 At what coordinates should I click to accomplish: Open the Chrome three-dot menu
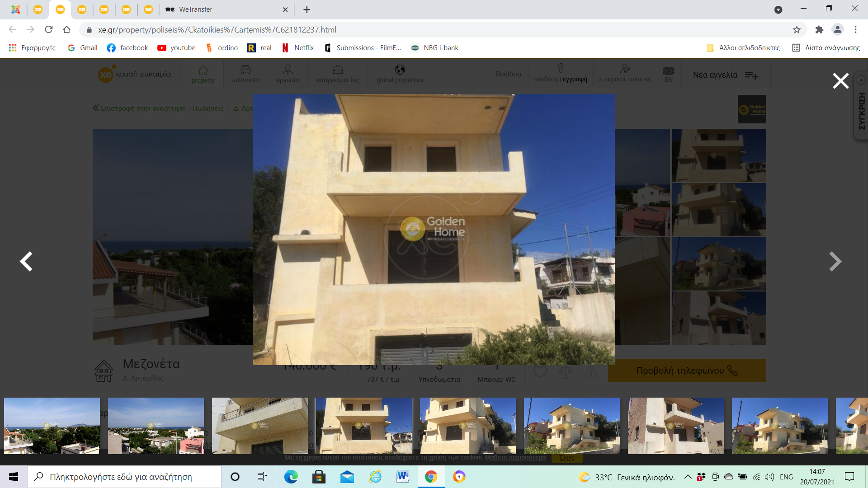855,30
